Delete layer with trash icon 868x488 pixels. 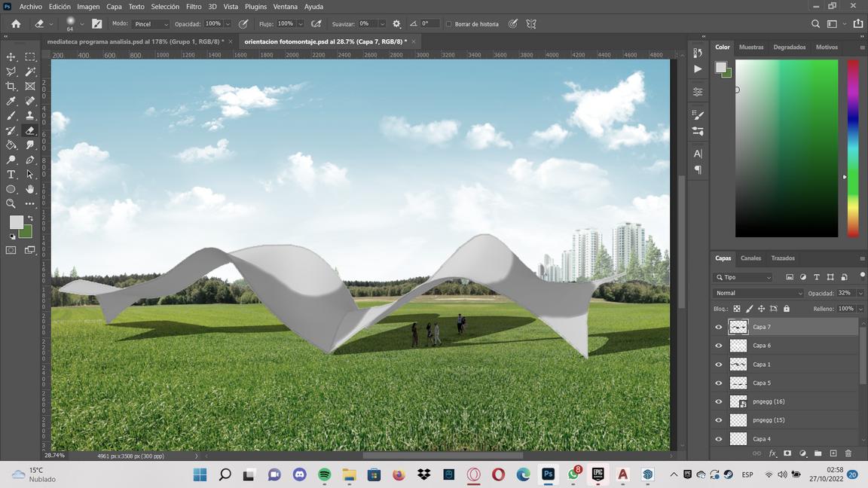point(848,453)
